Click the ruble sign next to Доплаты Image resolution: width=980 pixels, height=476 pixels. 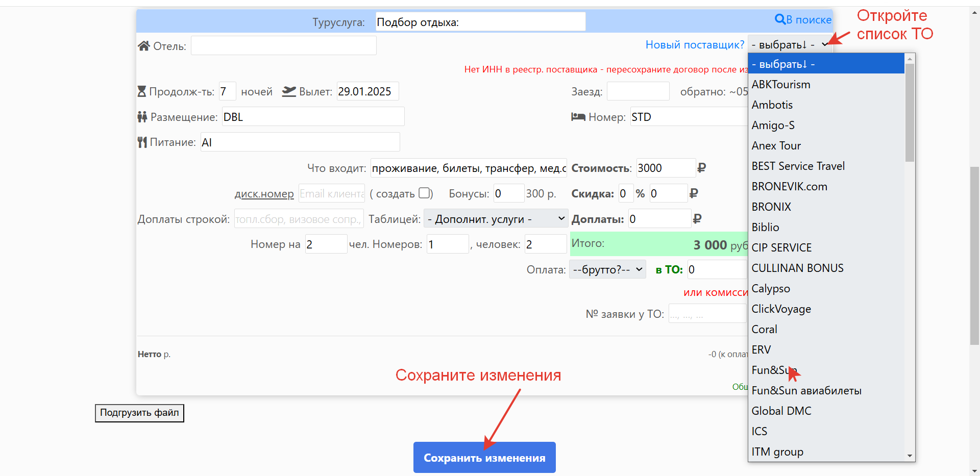[x=697, y=219]
